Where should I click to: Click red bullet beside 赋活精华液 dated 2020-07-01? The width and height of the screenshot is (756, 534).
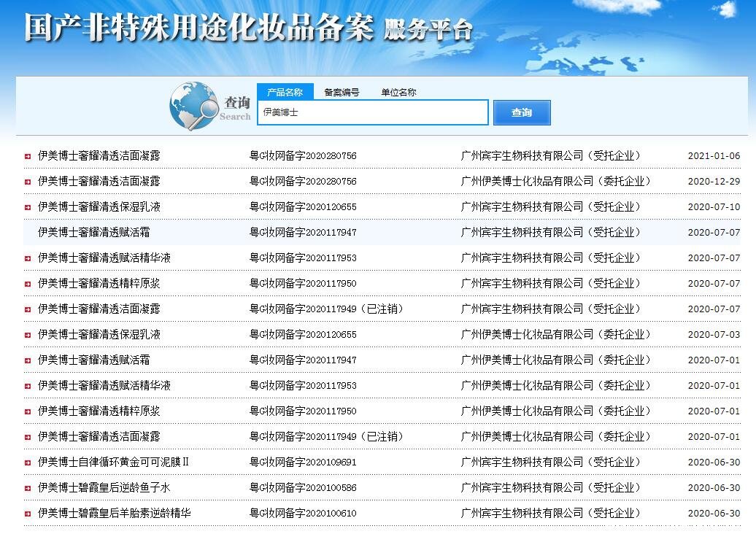[x=28, y=386]
